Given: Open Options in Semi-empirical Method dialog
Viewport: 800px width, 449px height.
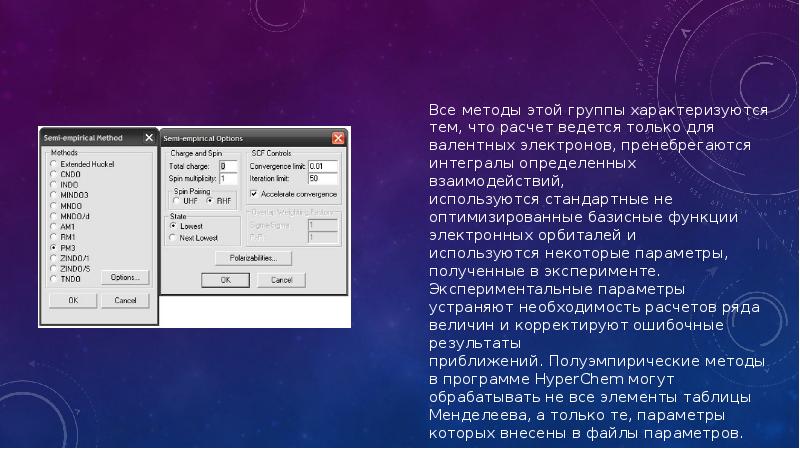Looking at the screenshot, I should (x=125, y=277).
